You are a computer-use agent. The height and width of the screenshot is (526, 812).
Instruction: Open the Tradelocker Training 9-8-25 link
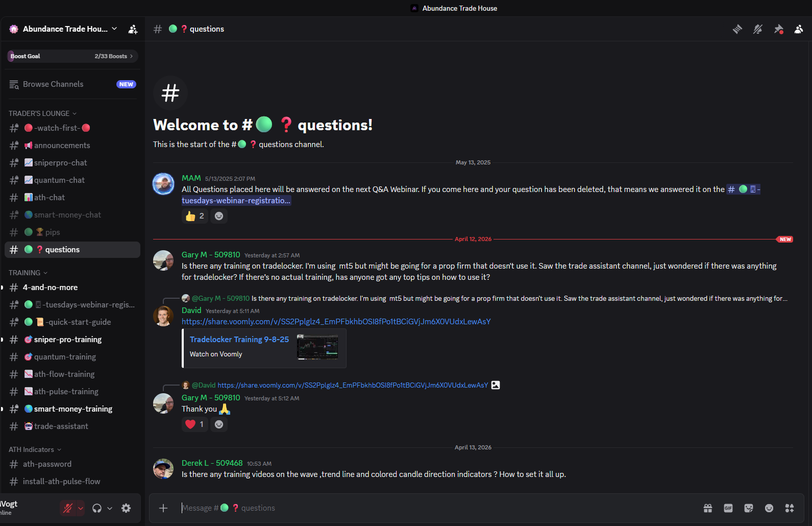click(x=239, y=339)
